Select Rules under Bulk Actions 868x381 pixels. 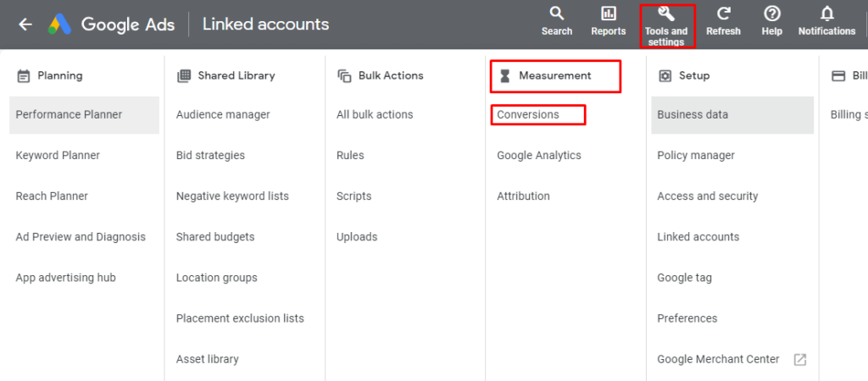point(350,156)
